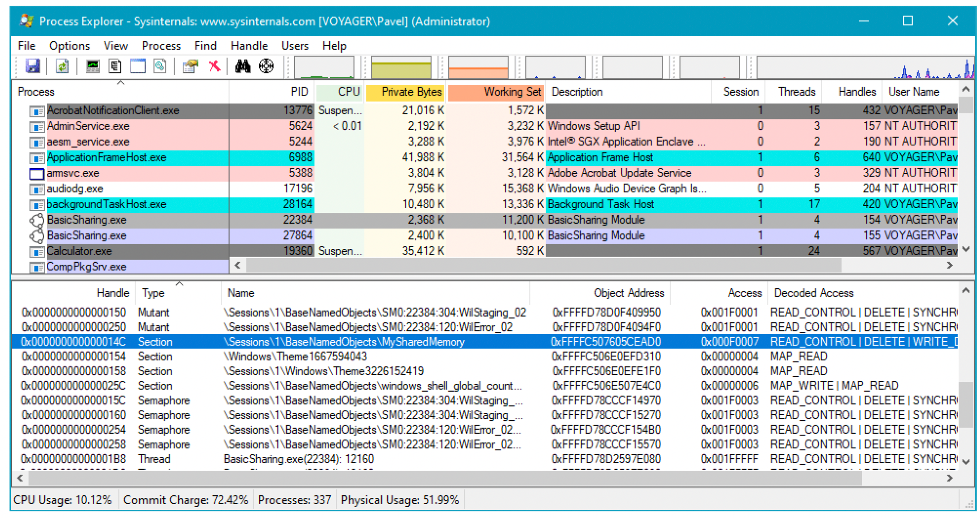Screen dimensions: 980x518
Task: Sort by the Description column header
Action: [x=628, y=92]
